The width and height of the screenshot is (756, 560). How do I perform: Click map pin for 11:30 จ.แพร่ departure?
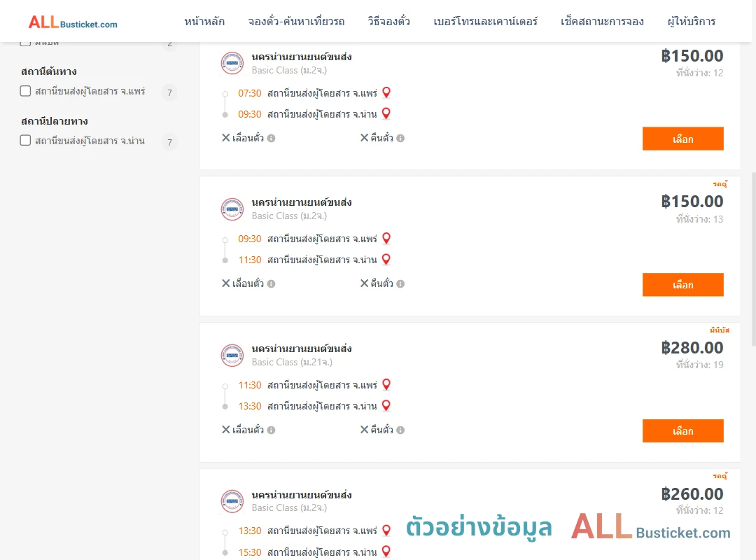pos(386,384)
